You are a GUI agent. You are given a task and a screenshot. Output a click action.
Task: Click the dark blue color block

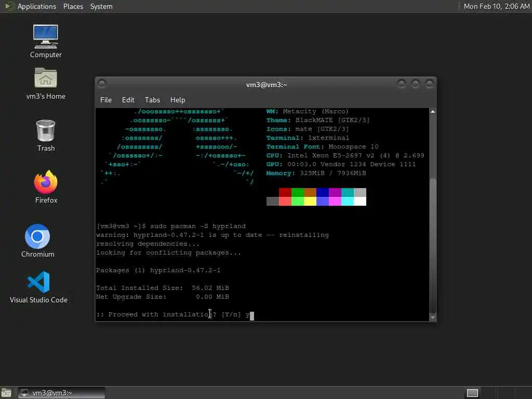coord(323,192)
